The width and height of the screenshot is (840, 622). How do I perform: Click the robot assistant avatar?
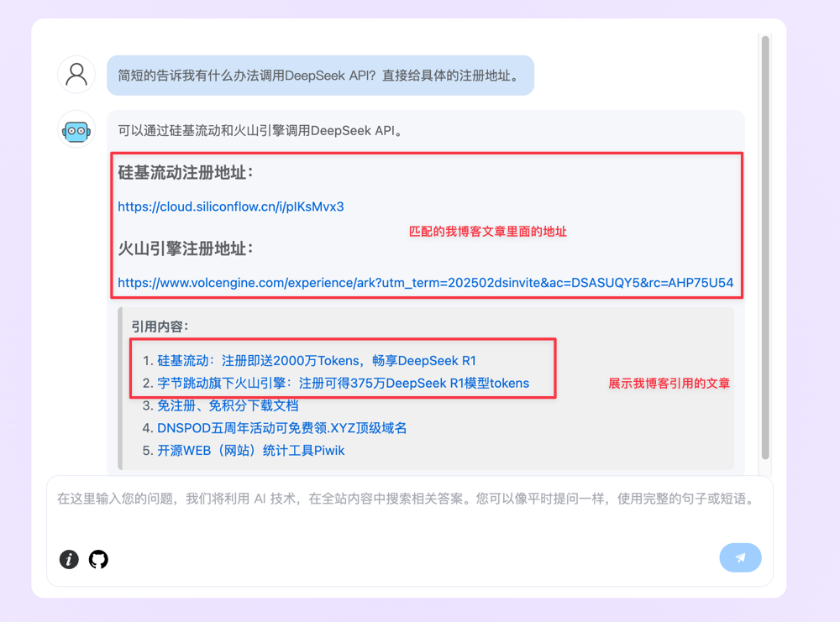[76, 130]
